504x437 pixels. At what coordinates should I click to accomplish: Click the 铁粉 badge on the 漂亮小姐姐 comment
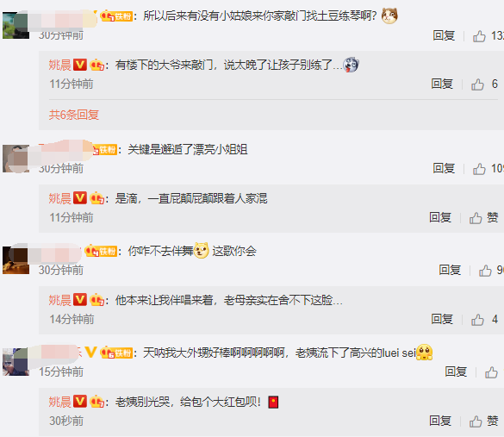(x=104, y=150)
